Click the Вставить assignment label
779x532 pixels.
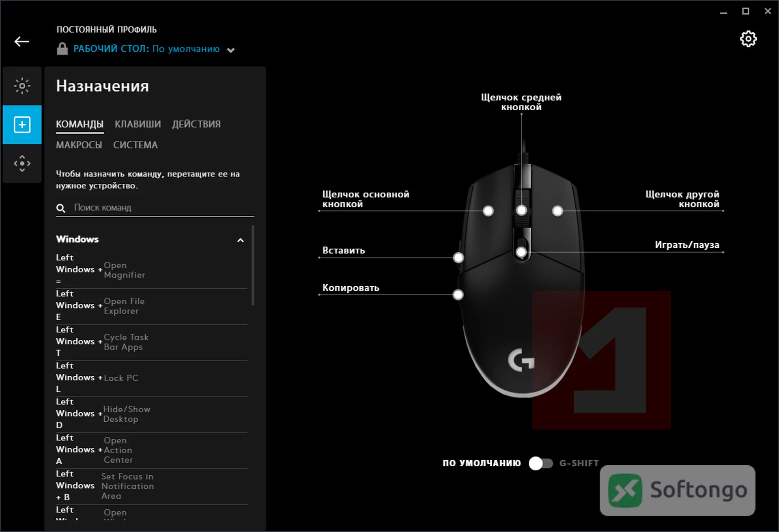point(344,251)
